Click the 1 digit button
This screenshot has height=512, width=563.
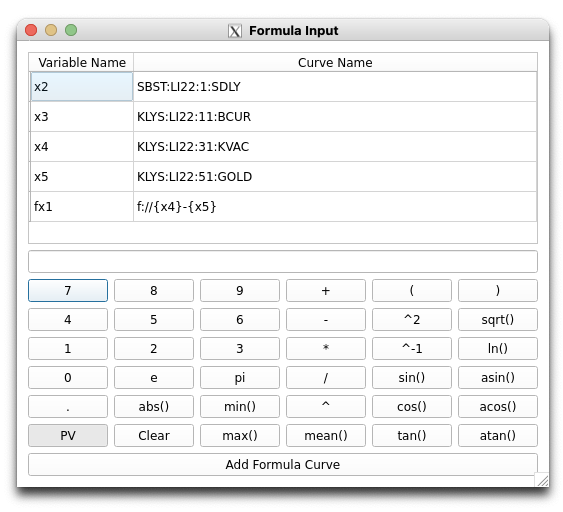pyautogui.click(x=68, y=349)
